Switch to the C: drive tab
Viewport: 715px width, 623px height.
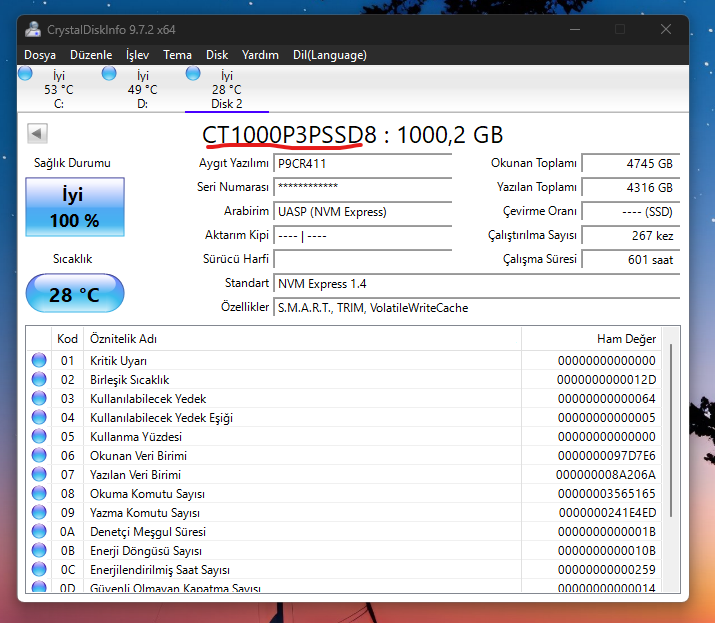(59, 89)
